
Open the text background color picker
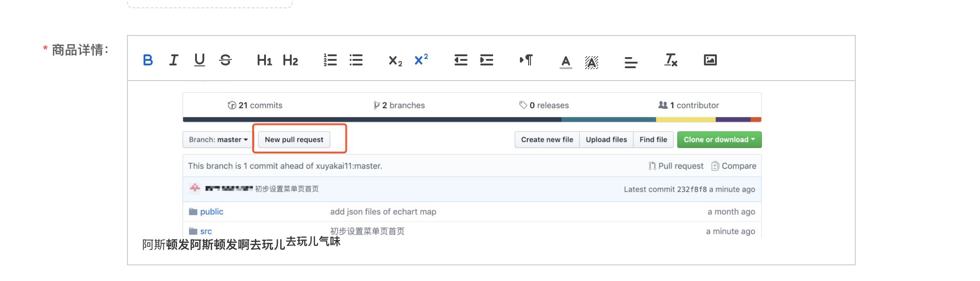click(592, 62)
